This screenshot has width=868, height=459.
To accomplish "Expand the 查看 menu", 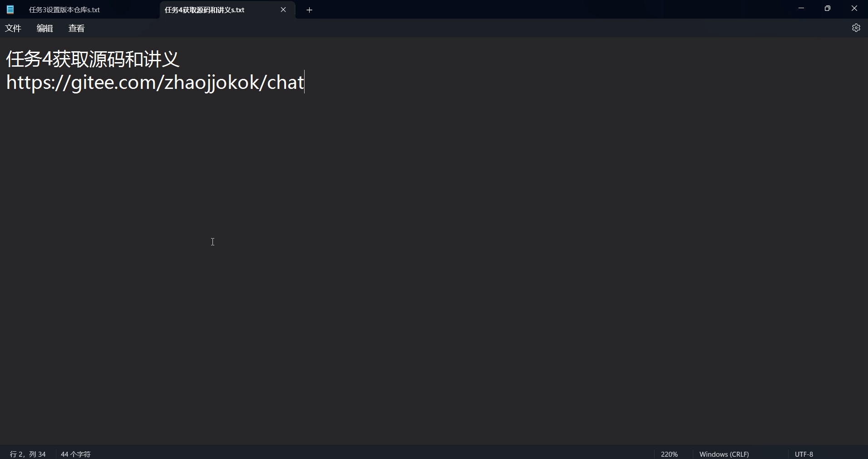I will [x=77, y=29].
